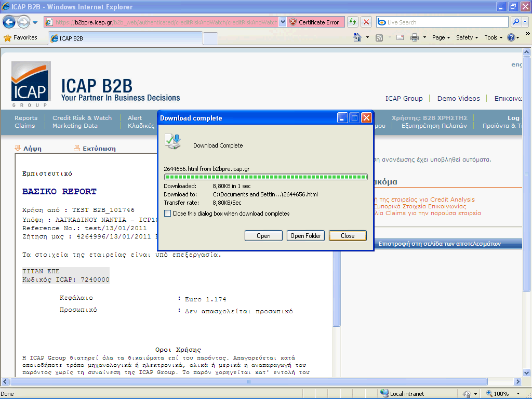Open the ICAP Group link
Screen dimensions: 532x399
[404, 98]
